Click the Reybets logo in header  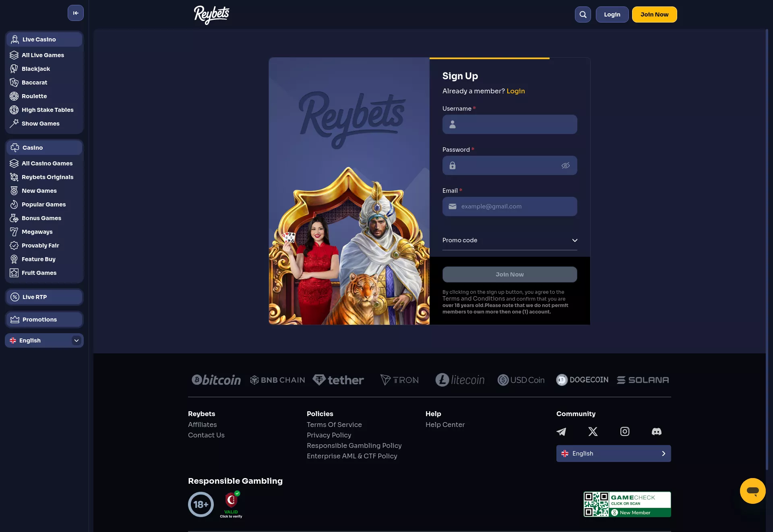click(x=211, y=15)
